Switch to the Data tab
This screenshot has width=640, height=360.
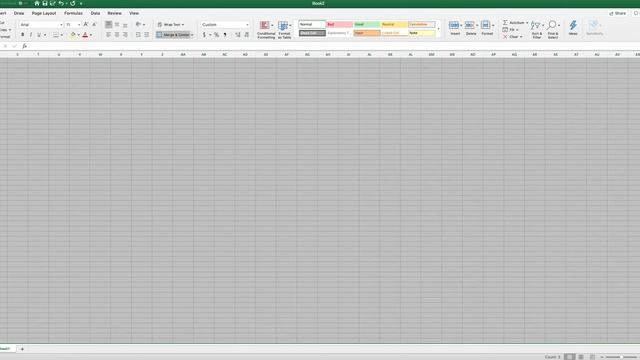(95, 13)
